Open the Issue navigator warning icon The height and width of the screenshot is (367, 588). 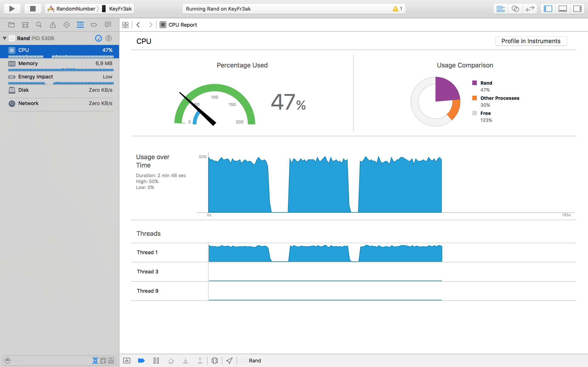[52, 25]
